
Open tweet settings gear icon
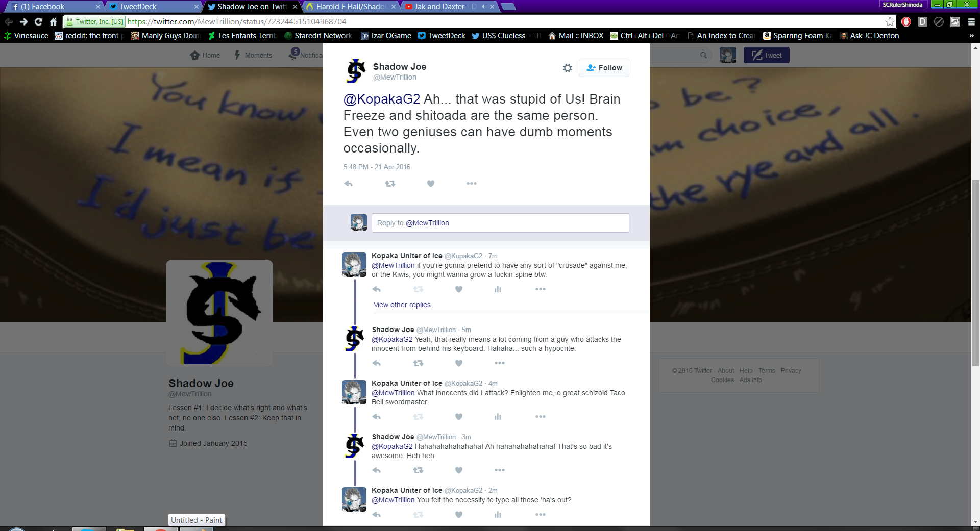tap(567, 68)
